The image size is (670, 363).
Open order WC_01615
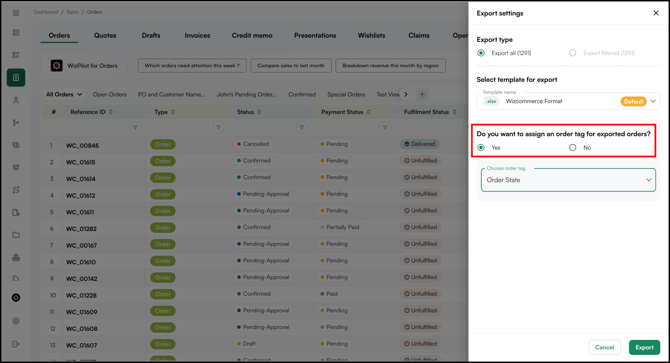[81, 162]
